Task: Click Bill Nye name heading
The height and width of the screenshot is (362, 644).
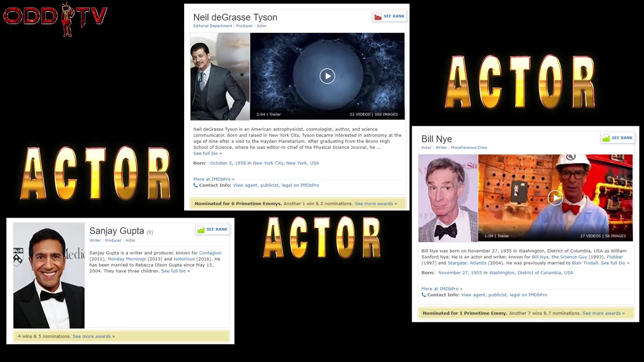Action: tap(437, 139)
